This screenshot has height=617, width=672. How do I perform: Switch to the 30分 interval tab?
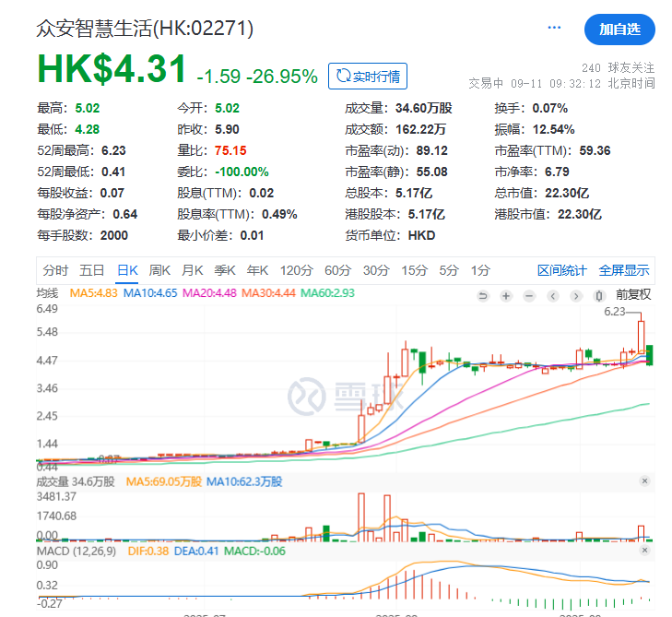(376, 270)
